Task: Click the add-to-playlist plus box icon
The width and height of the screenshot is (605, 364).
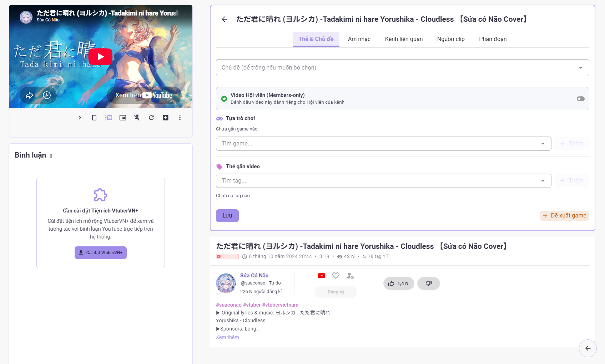Action: tap(166, 118)
